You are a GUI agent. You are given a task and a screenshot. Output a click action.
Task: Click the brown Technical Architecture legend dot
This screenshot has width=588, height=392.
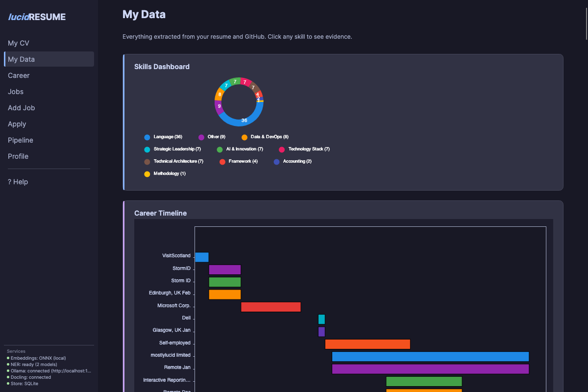click(x=147, y=162)
